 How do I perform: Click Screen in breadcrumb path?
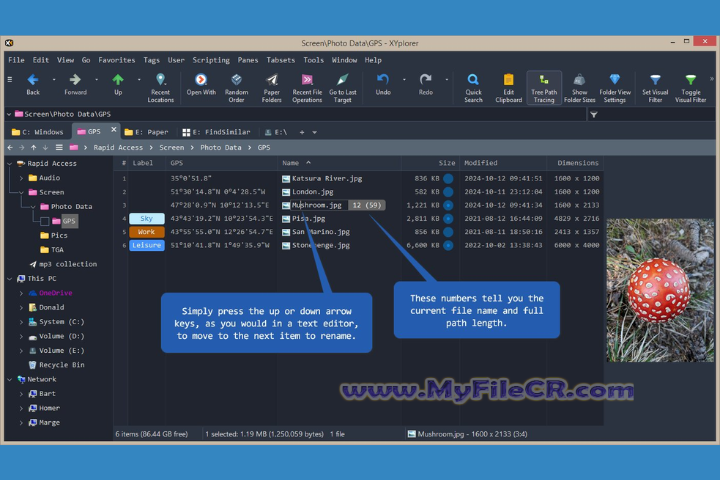171,147
